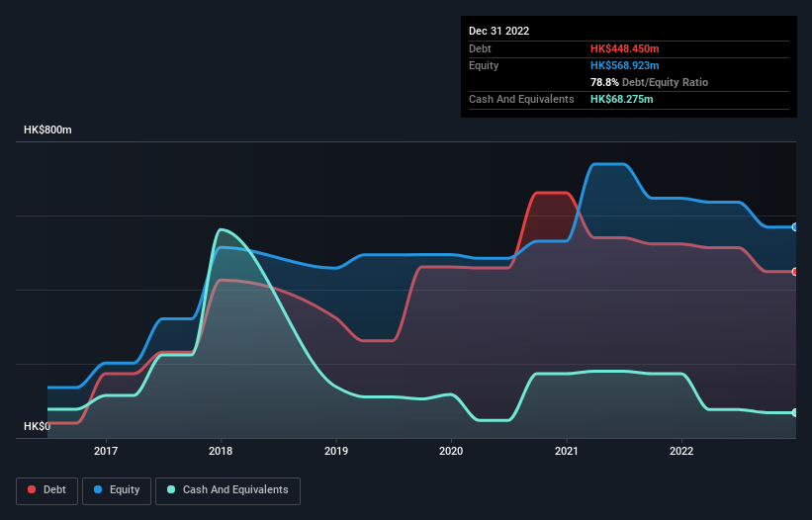
Task: Toggle the Equity legend button
Action: coord(117,490)
